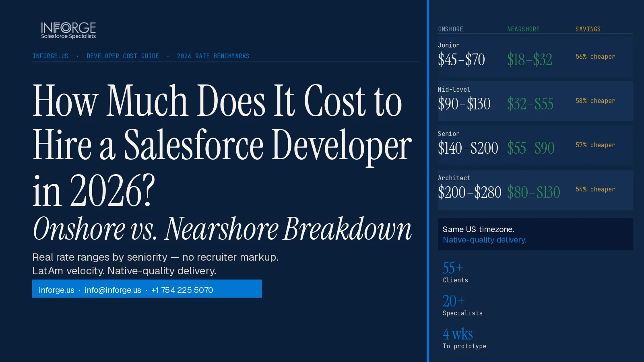This screenshot has height=362, width=644.
Task: Open the inforge.us link in blue bar
Action: 56,290
